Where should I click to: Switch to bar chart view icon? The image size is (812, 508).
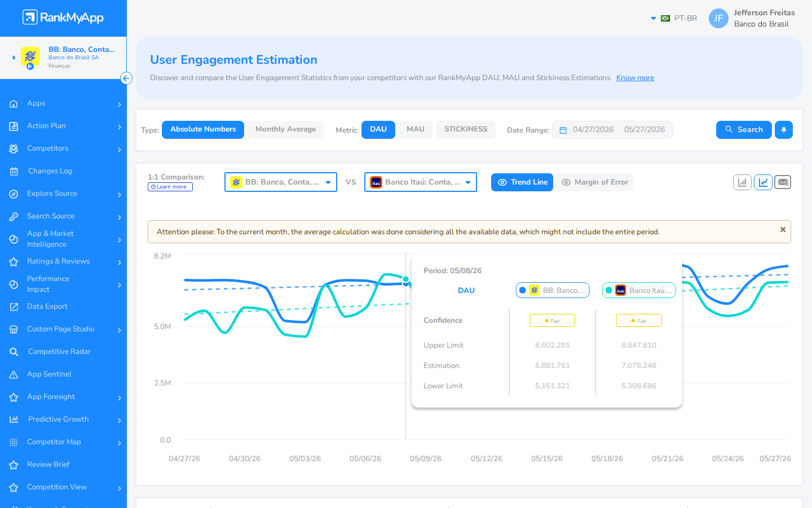(x=742, y=182)
